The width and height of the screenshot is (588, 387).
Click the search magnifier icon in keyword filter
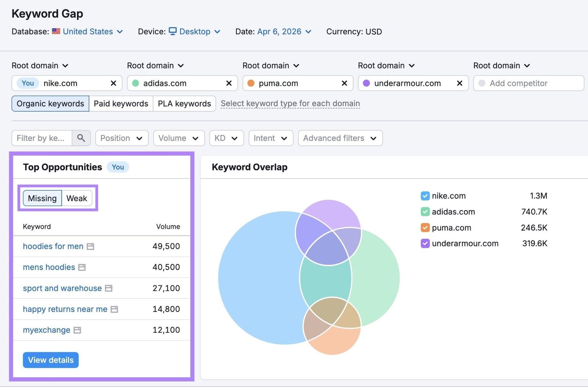(x=81, y=138)
